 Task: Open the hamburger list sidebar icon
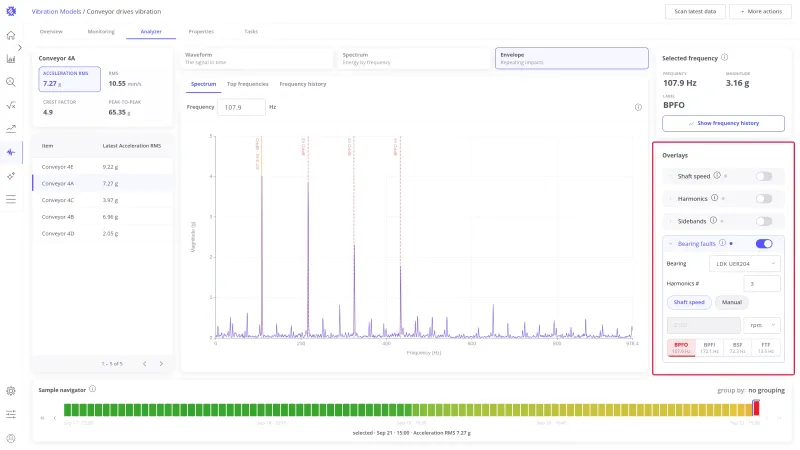pos(11,199)
